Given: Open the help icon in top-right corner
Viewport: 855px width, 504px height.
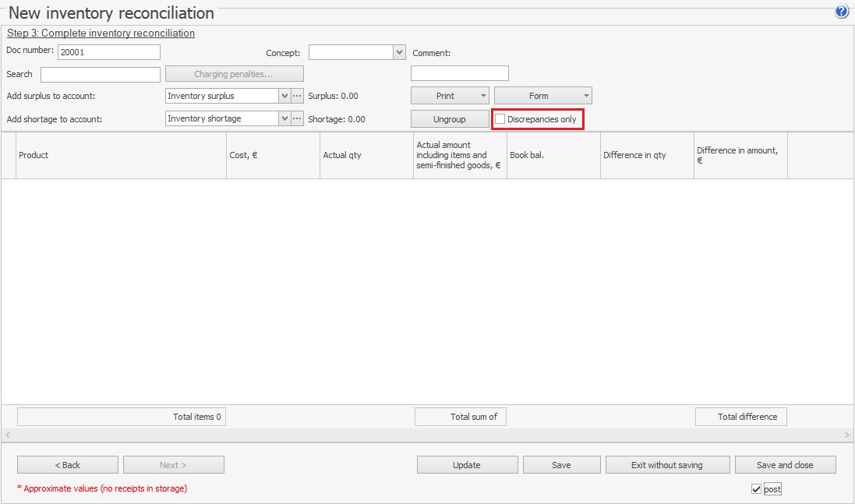Looking at the screenshot, I should click(842, 12).
